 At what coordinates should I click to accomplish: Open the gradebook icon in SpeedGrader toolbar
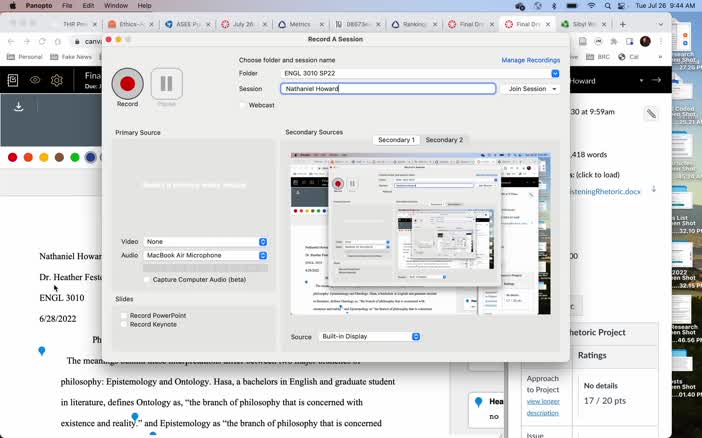[x=13, y=80]
